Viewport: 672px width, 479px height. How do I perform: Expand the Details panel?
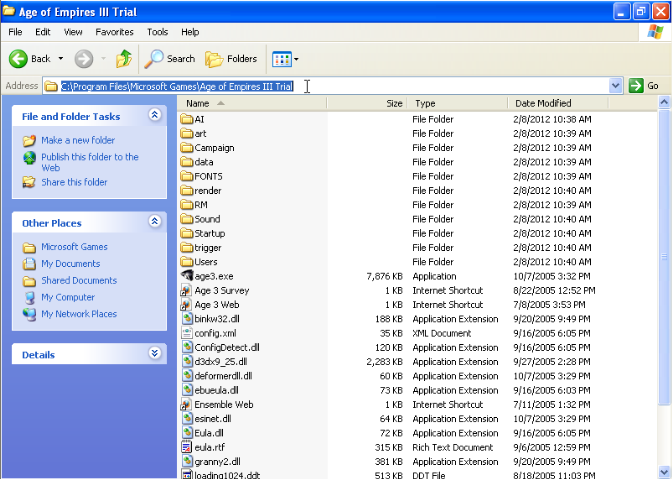[x=155, y=353]
